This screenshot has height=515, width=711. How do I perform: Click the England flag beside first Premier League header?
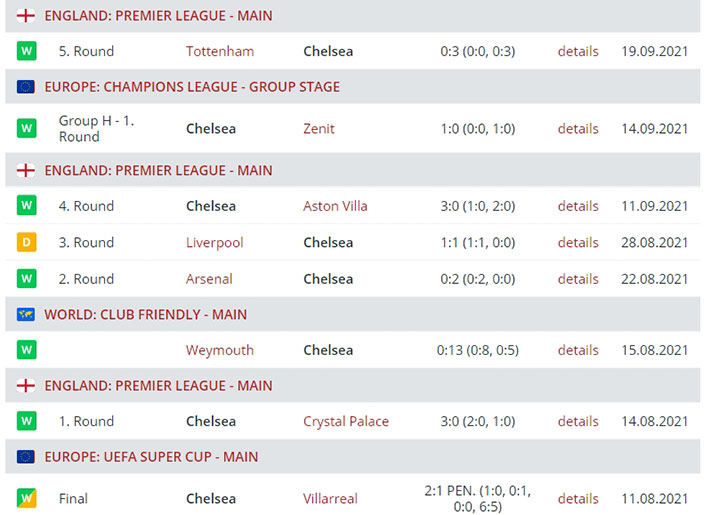(x=26, y=16)
